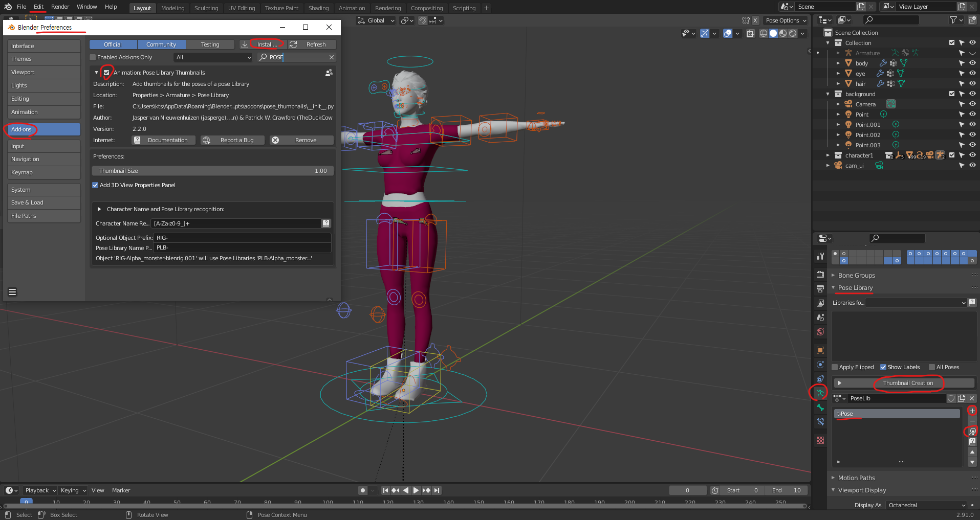Toggle auto keying record button
Image resolution: width=980 pixels, height=520 pixels.
pos(363,490)
